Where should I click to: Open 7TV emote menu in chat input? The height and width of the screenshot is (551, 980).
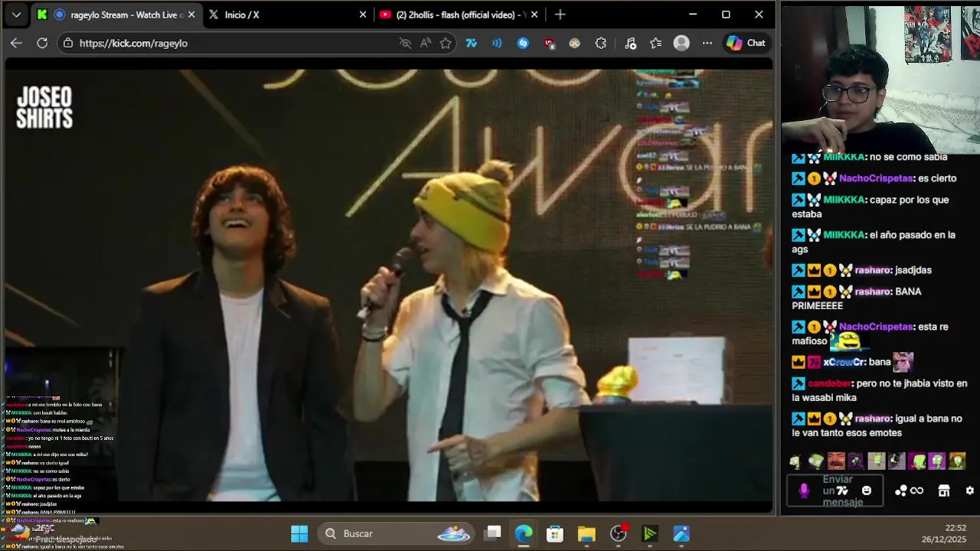click(842, 491)
